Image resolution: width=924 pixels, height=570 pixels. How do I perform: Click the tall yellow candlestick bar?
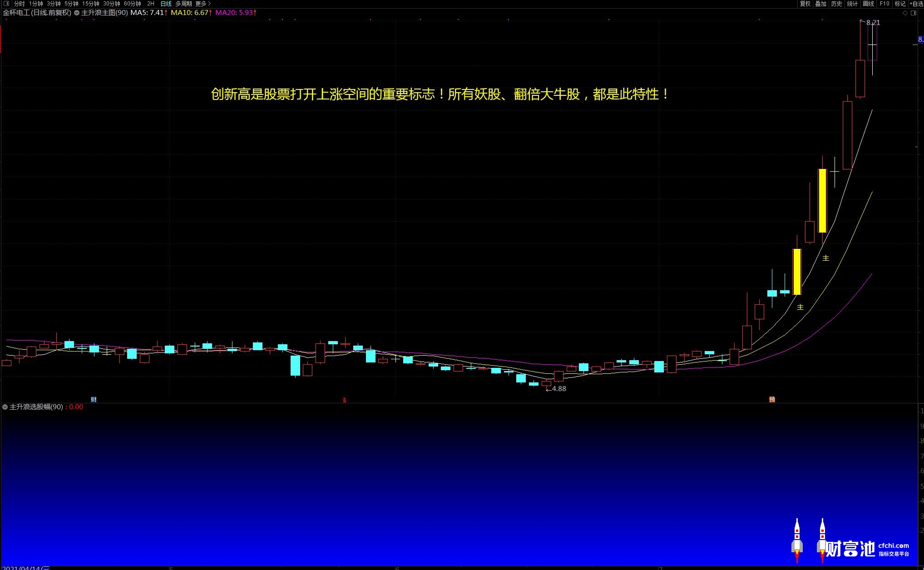822,200
